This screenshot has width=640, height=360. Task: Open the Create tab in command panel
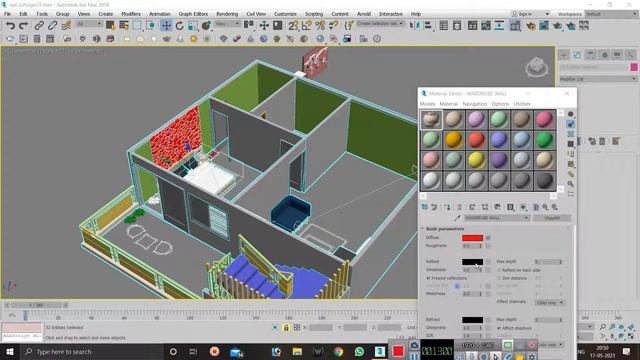(x=564, y=55)
